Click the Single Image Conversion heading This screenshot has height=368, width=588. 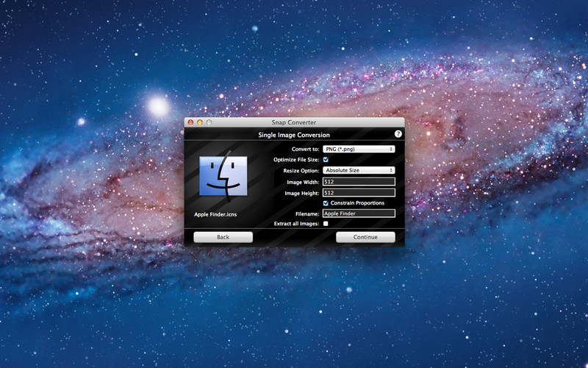(x=294, y=135)
